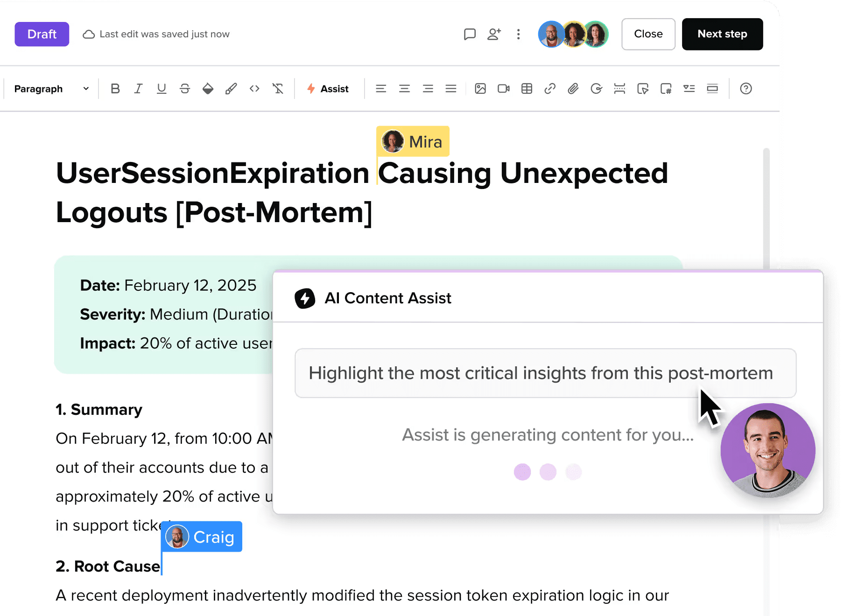Insert a table from the toolbar
844x616 pixels.
527,89
